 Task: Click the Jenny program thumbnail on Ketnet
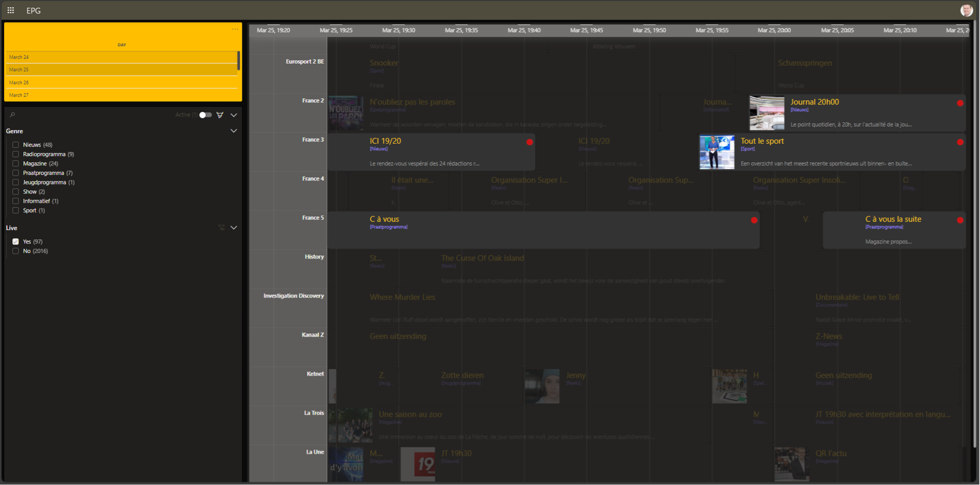542,386
